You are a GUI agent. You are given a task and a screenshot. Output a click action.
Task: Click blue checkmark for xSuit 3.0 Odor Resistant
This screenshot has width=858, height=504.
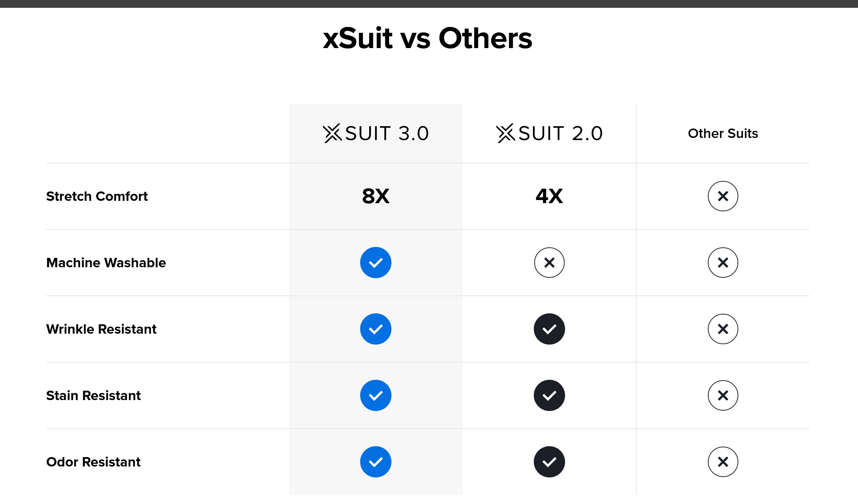[376, 462]
